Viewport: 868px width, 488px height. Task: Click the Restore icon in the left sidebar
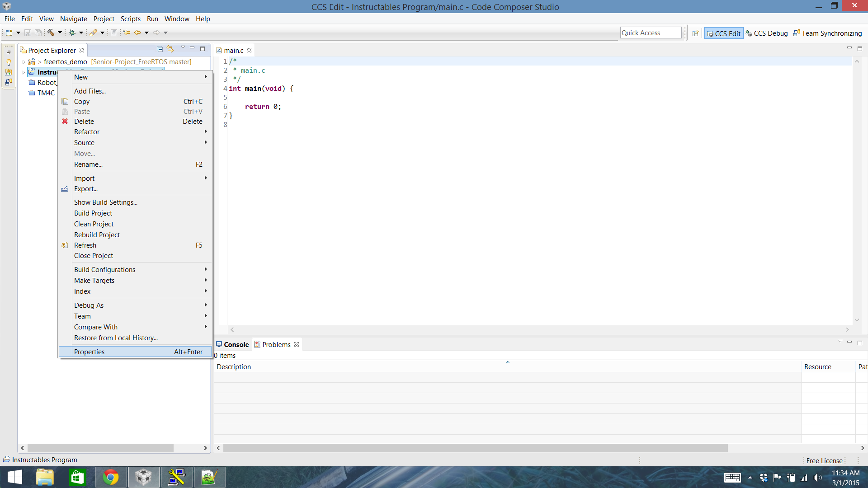pyautogui.click(x=9, y=52)
